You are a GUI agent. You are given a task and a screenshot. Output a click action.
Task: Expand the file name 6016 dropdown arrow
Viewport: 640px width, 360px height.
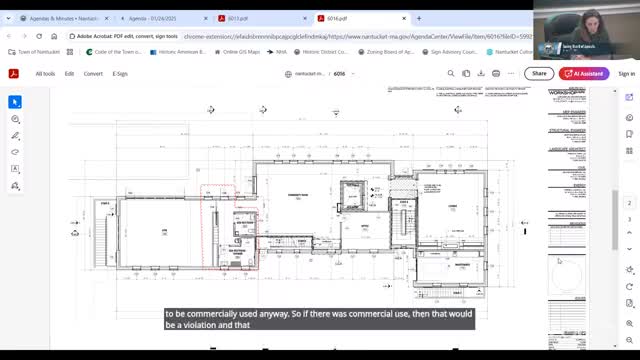353,74
